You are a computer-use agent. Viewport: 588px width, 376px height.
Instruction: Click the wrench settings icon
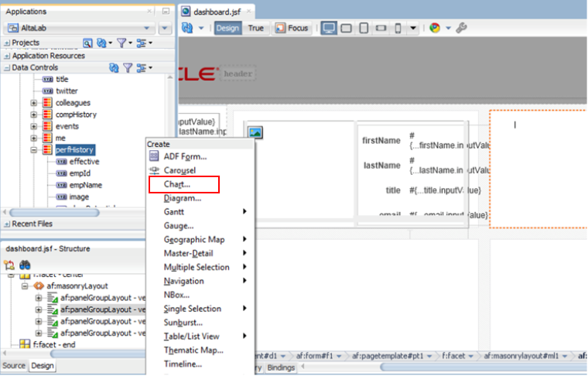(461, 28)
